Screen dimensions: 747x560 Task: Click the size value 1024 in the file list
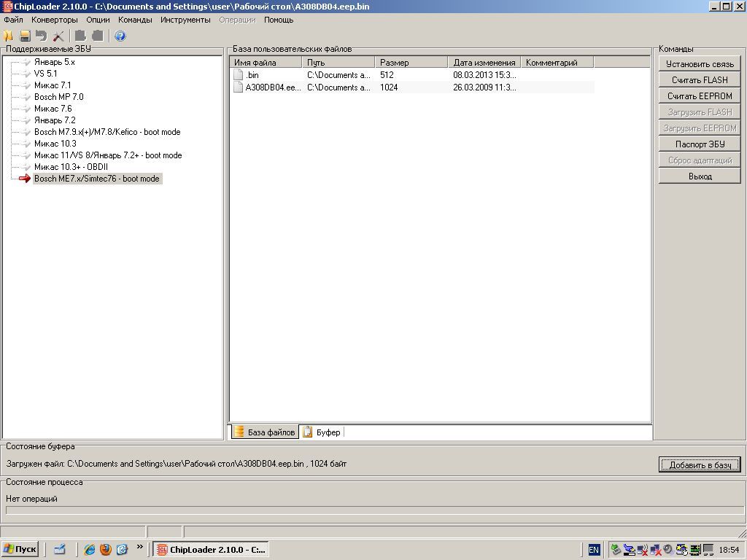click(389, 87)
